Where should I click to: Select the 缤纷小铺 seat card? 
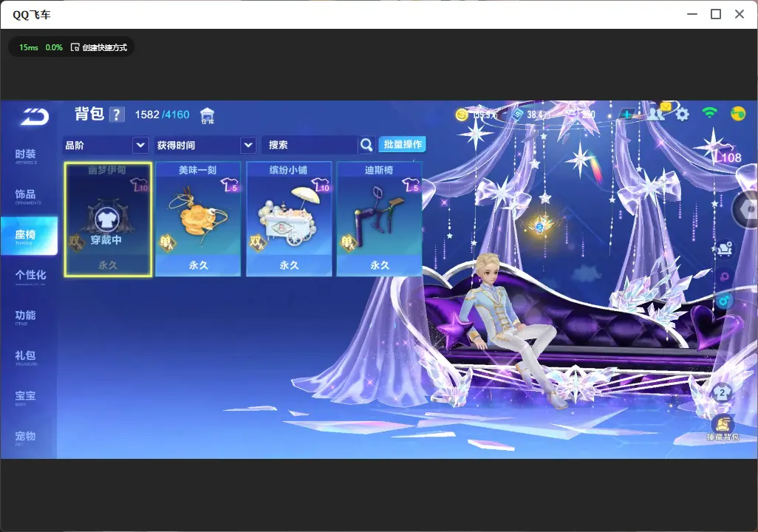289,219
